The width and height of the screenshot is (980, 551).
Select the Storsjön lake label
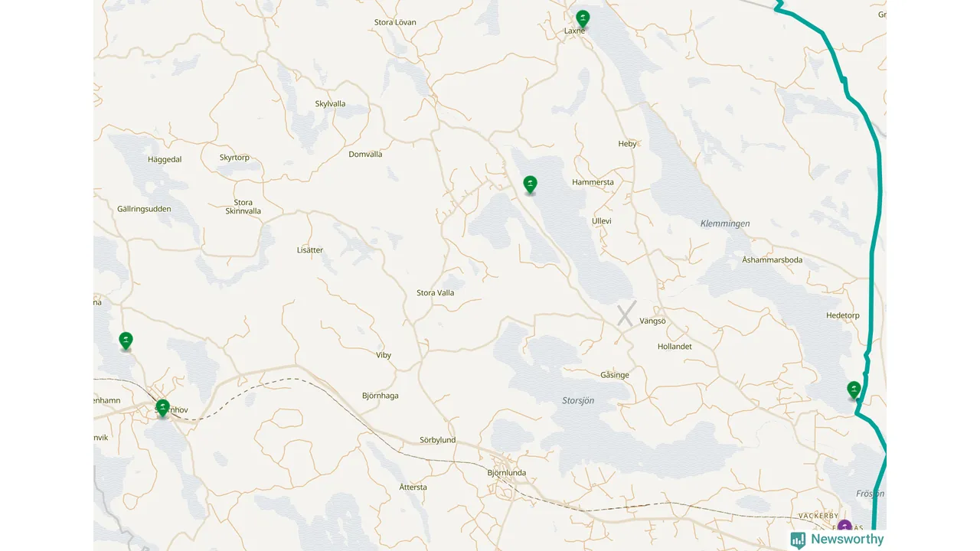[x=578, y=400]
